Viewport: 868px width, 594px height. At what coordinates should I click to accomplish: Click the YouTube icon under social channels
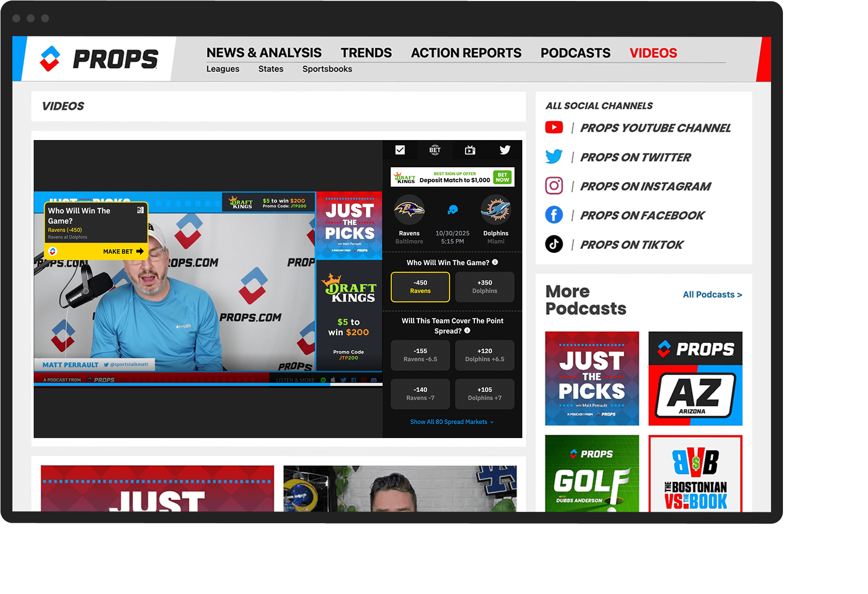pos(554,128)
